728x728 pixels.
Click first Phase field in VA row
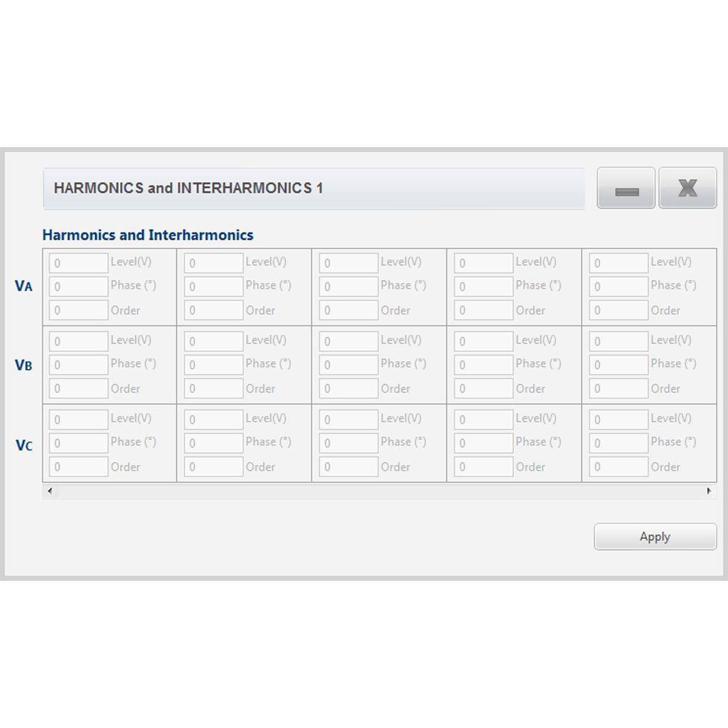click(78, 287)
